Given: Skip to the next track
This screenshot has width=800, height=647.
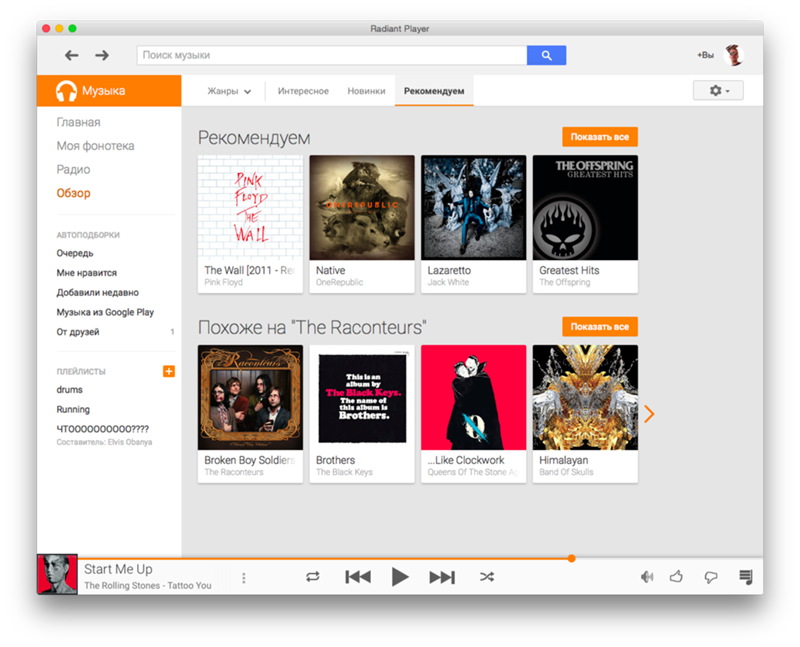Looking at the screenshot, I should [x=442, y=577].
